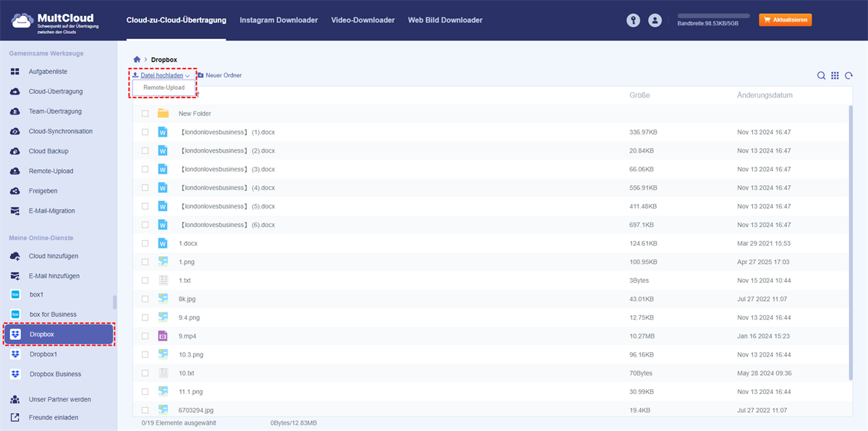Open 【londonlovesbusiness】(2).docx
Image resolution: width=868 pixels, height=431 pixels.
227,151
